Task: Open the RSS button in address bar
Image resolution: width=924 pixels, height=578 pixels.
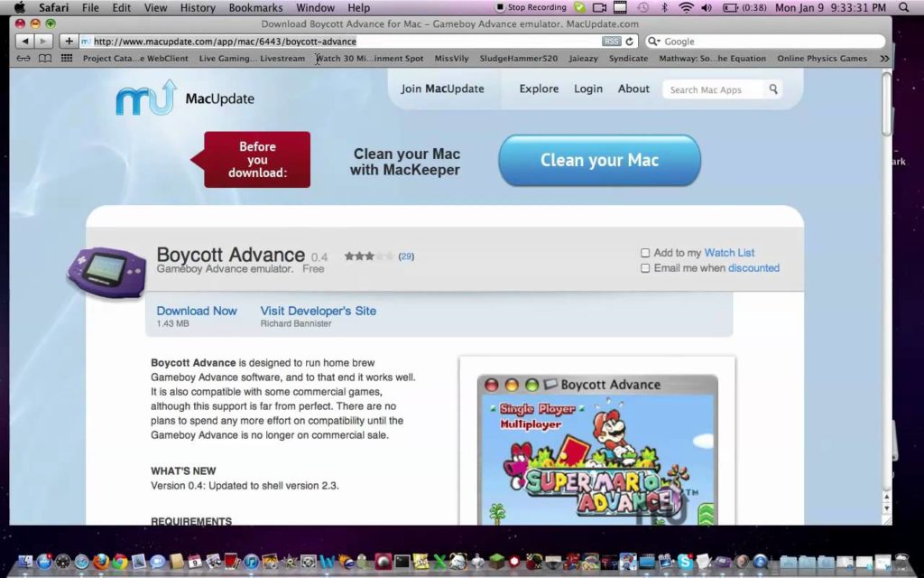Action: (x=611, y=42)
